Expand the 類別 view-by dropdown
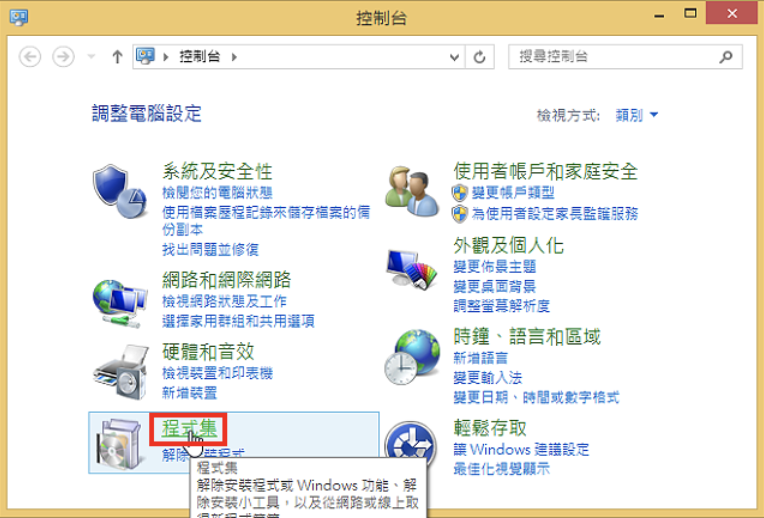Screen dimensions: 764x518 pos(637,115)
